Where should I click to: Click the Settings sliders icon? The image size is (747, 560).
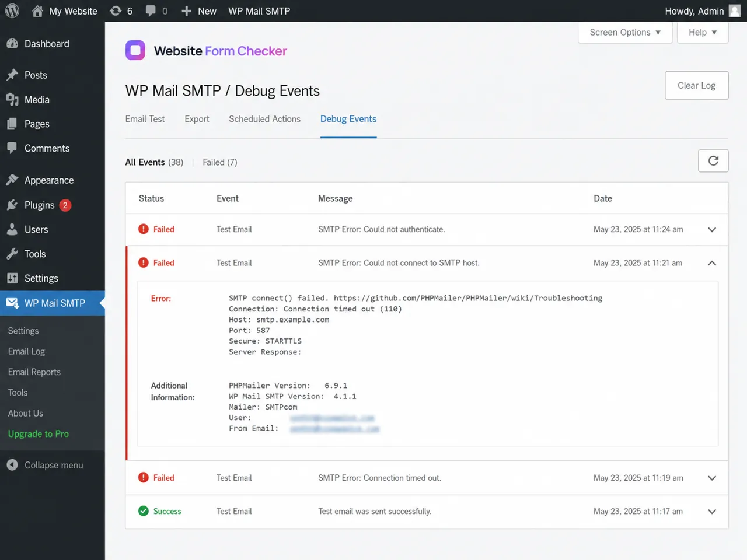pyautogui.click(x=12, y=279)
